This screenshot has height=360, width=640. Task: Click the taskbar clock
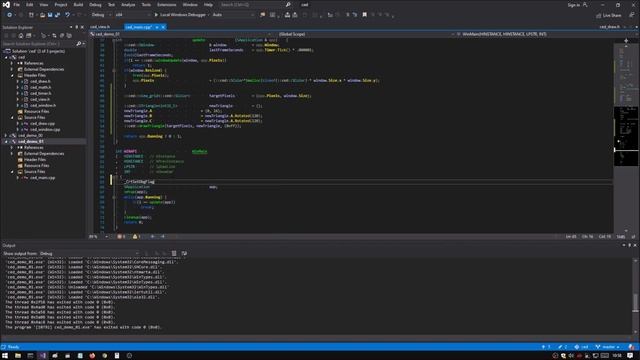[617, 356]
